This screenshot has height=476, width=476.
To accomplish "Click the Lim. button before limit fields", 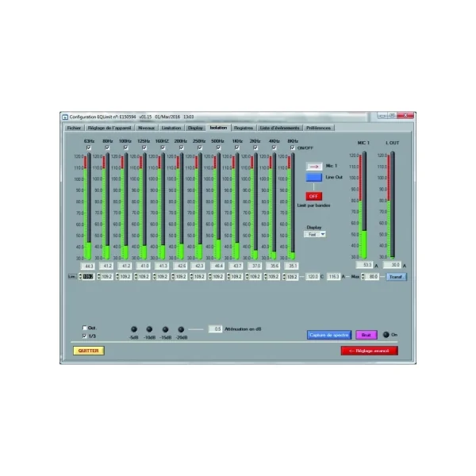I will point(72,277).
